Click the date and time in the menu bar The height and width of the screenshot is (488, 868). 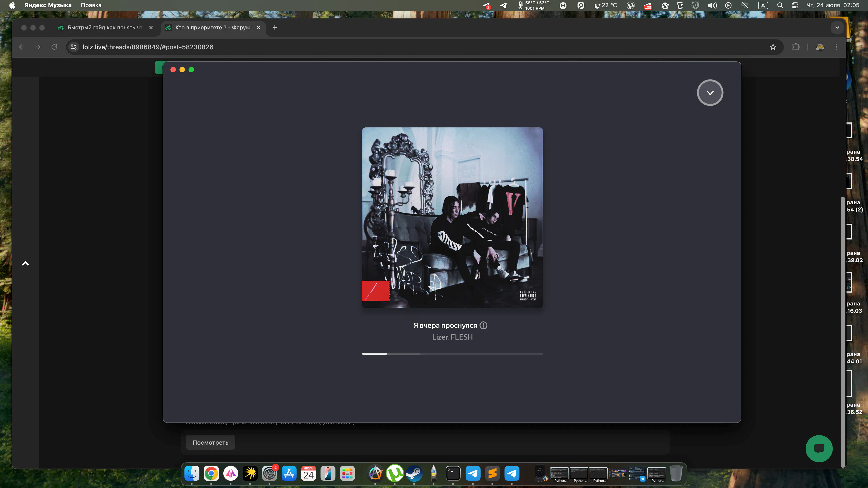pyautogui.click(x=833, y=5)
